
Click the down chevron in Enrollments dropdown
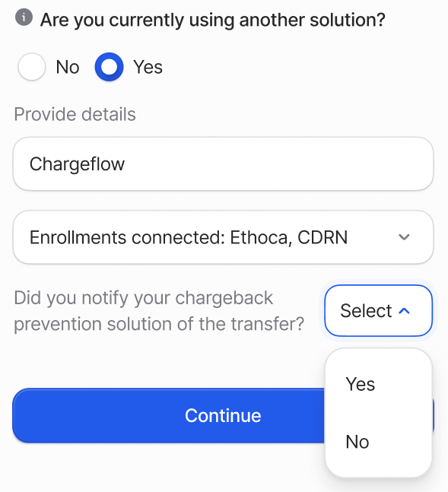point(404,237)
